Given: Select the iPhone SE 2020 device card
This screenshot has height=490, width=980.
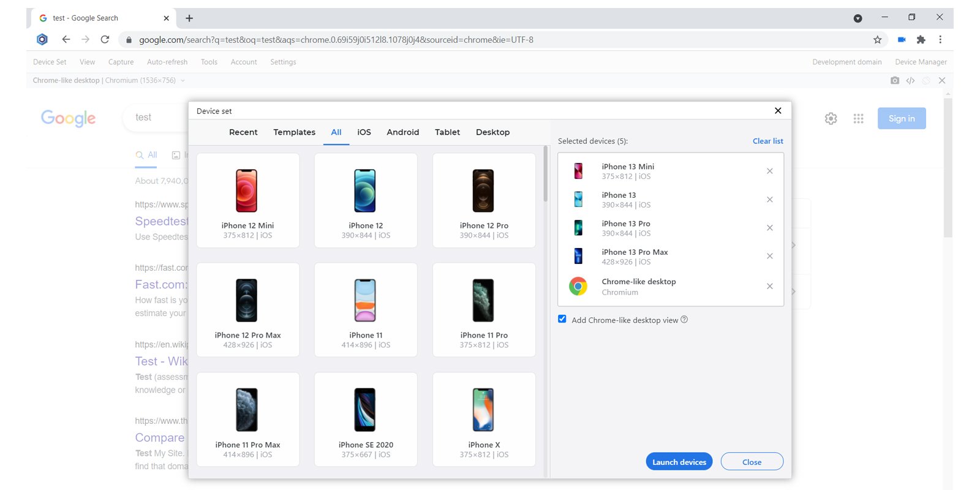Looking at the screenshot, I should 366,420.
